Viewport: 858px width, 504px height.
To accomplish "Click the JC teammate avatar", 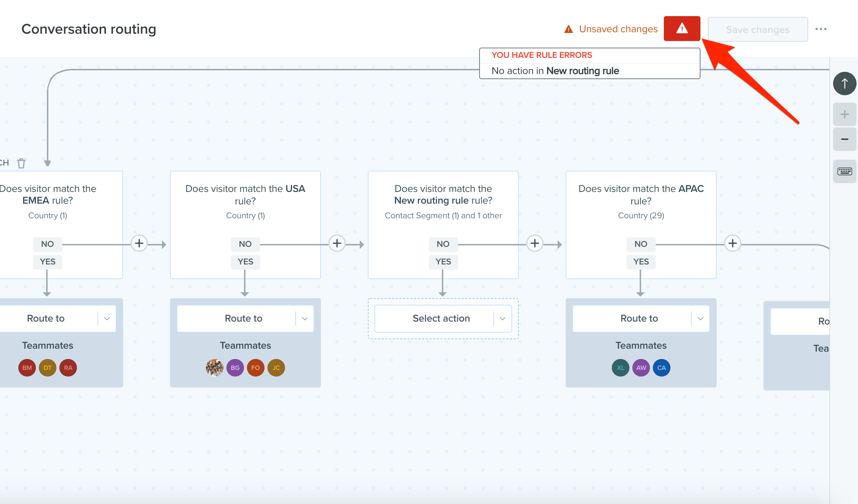I will [276, 368].
